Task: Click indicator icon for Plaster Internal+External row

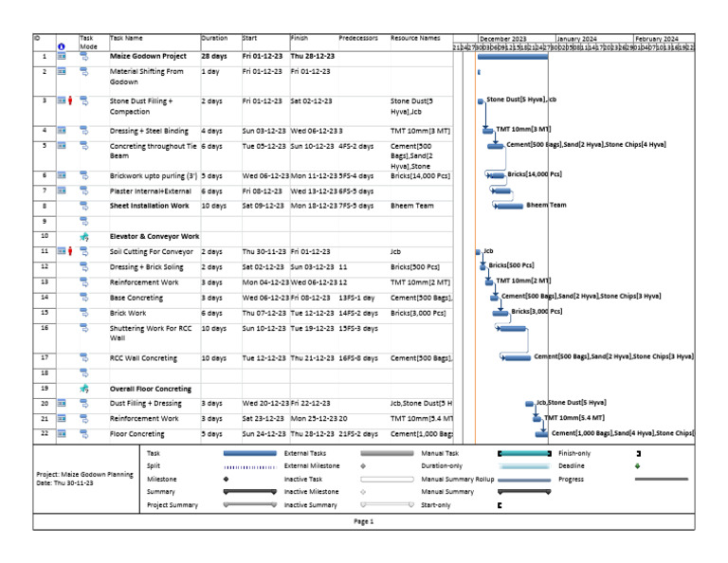Action: click(62, 191)
